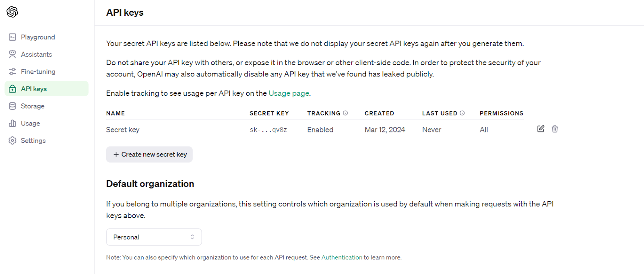Click the Storage database icon
This screenshot has height=274, width=644.
tap(12, 106)
